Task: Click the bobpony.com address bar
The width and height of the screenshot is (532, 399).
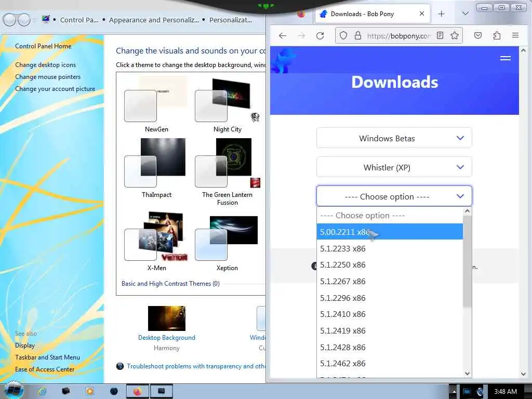Action: pos(398,36)
